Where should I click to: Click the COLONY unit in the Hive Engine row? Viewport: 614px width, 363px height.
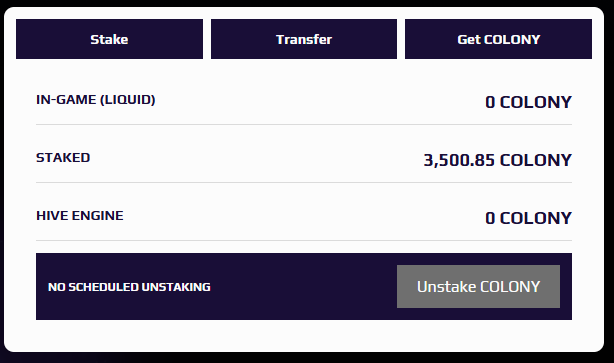pos(536,218)
